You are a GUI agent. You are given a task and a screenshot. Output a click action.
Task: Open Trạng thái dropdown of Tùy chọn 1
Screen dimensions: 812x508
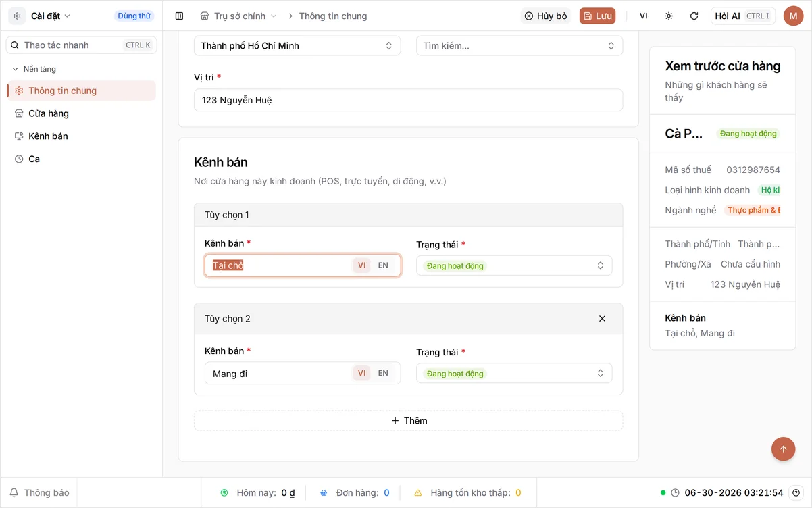514,265
